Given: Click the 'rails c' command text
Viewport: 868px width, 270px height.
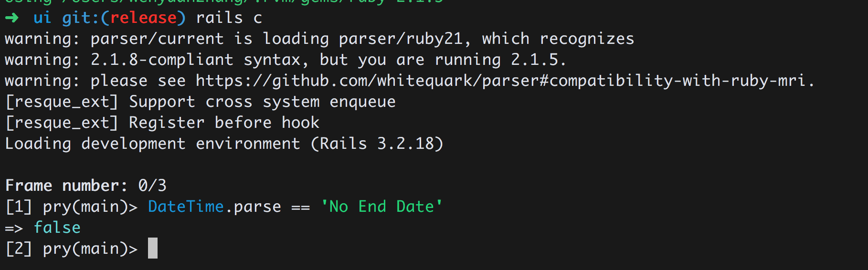Looking at the screenshot, I should pos(229,18).
